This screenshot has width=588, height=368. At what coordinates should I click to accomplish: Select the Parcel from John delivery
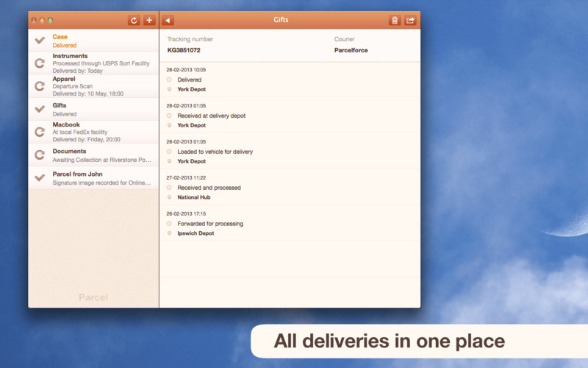(x=94, y=177)
